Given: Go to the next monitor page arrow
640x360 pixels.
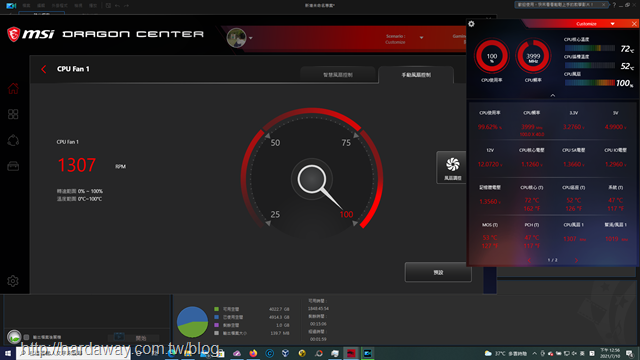Looking at the screenshot, I should pyautogui.click(x=576, y=260).
